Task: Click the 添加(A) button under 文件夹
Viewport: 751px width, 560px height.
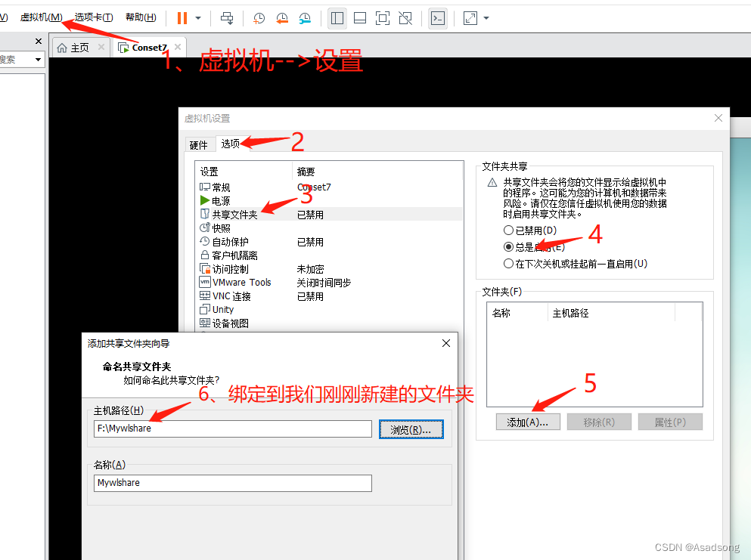Action: (x=528, y=422)
